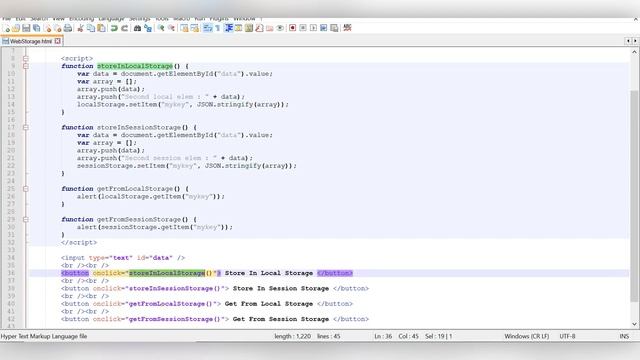Viewport: 640px width, 360px height.
Task: Toggle synchronized horizontal scrolling
Action: [195, 28]
